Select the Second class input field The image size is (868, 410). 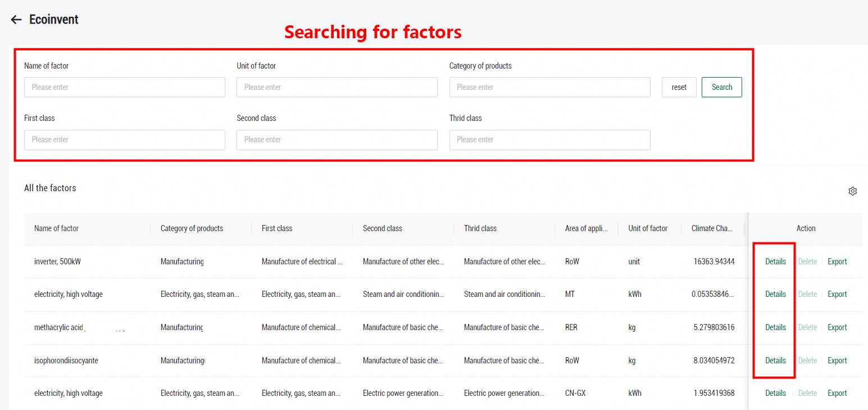tap(337, 139)
